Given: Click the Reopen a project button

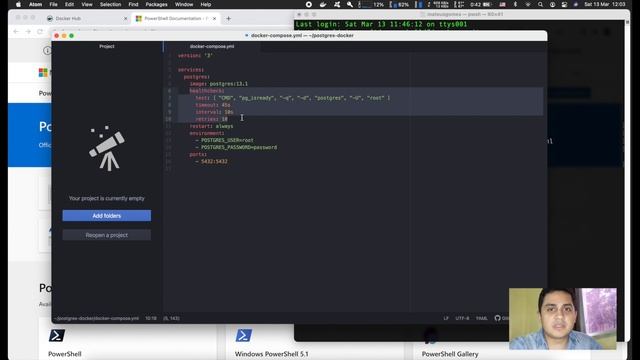Looking at the screenshot, I should [107, 235].
